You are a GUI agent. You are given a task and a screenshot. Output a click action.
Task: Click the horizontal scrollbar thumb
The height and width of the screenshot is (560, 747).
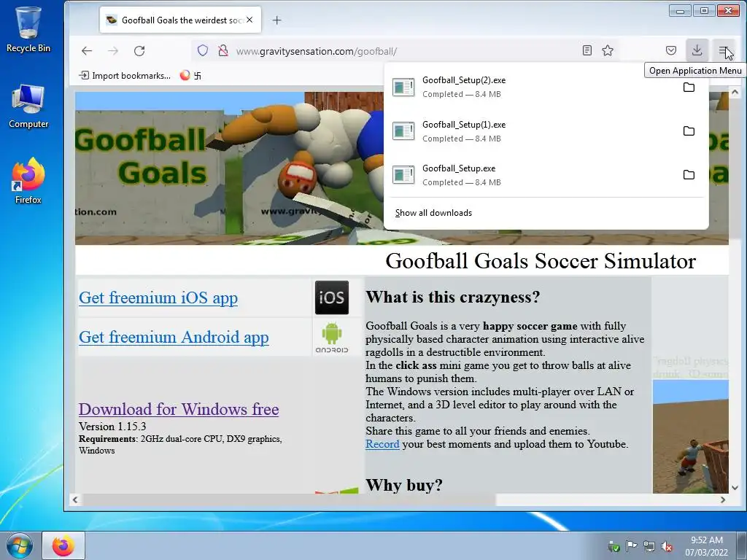point(288,499)
